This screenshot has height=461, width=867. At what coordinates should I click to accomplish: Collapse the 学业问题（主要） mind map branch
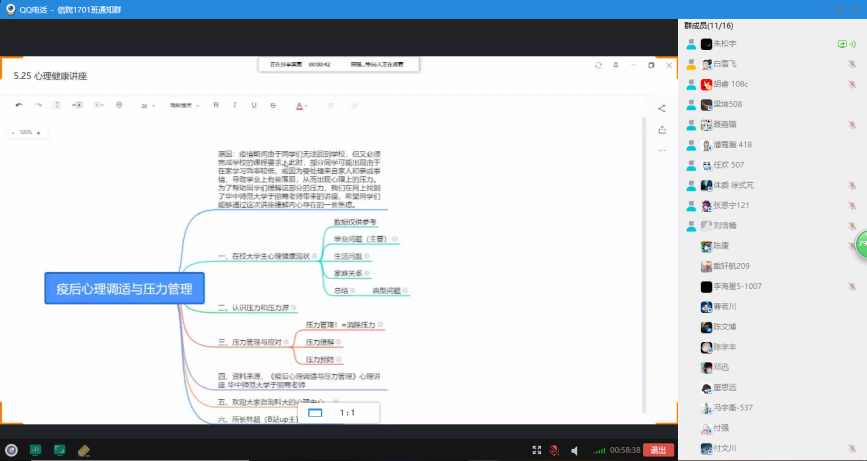tap(396, 239)
